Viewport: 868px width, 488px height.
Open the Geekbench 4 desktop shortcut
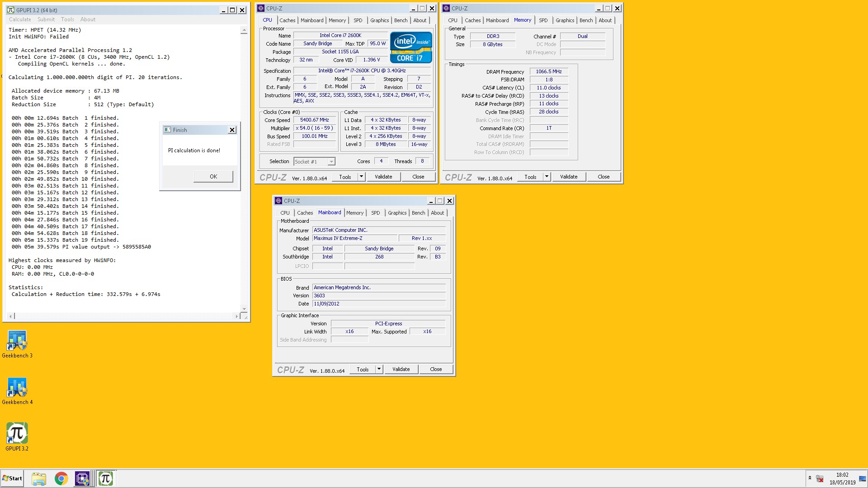tap(17, 390)
